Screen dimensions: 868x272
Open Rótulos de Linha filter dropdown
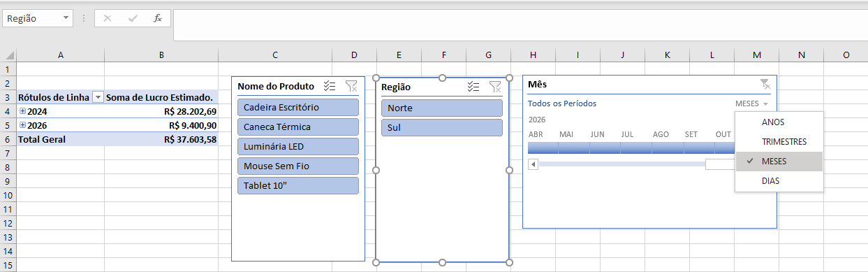point(98,98)
